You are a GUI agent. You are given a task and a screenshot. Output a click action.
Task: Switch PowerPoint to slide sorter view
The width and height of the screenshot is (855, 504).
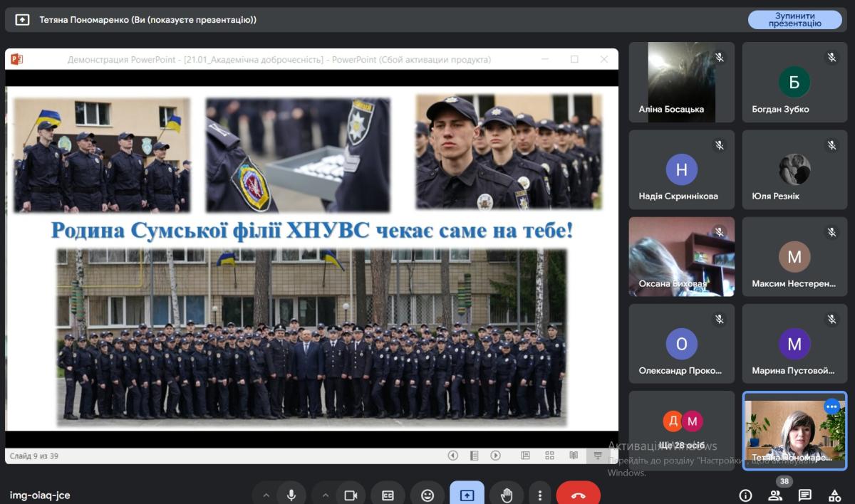[x=549, y=456]
